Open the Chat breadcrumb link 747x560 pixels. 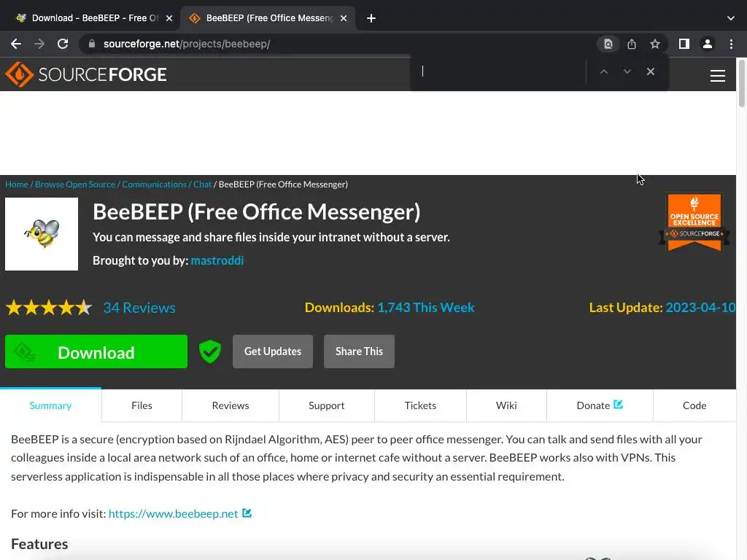(202, 184)
